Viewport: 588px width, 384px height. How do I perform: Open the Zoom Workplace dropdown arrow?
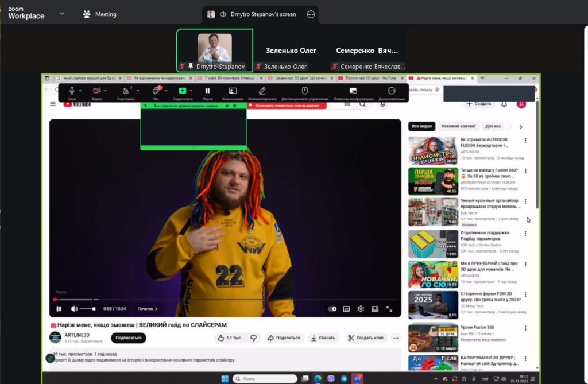[62, 14]
